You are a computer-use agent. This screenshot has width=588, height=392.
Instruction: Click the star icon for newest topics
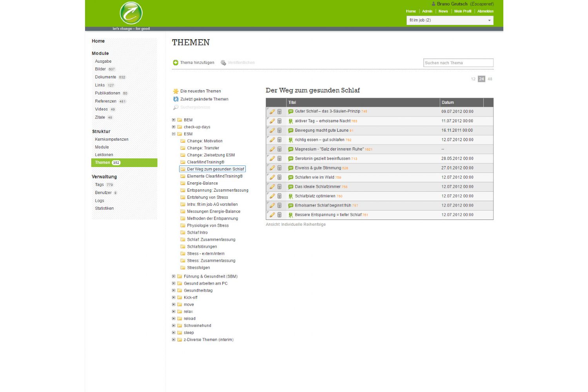coord(176,91)
